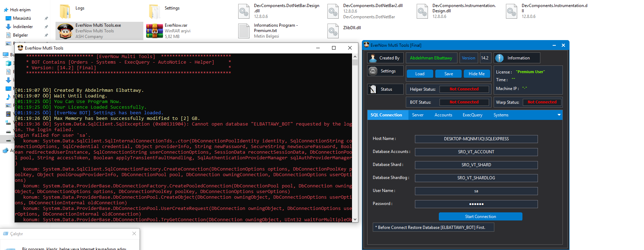Select DevComponents.Instrumentation.dll file
This screenshot has height=250, width=644.
(546, 11)
